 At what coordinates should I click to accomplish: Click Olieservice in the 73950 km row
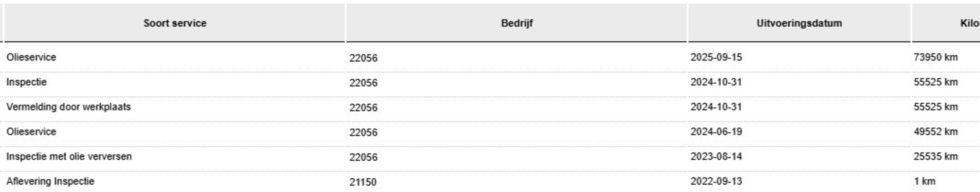(x=31, y=58)
